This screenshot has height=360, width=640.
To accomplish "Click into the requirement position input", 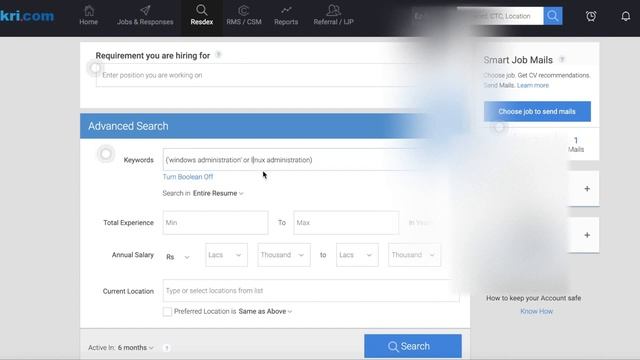I will [261, 75].
